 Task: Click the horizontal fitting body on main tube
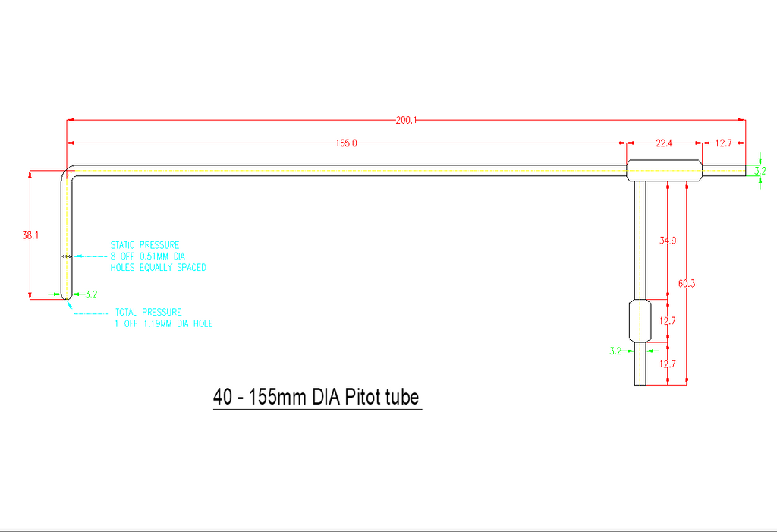665,171
